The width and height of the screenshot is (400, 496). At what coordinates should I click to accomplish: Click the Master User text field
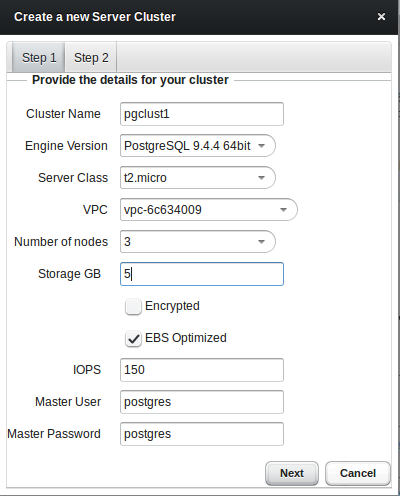202,402
